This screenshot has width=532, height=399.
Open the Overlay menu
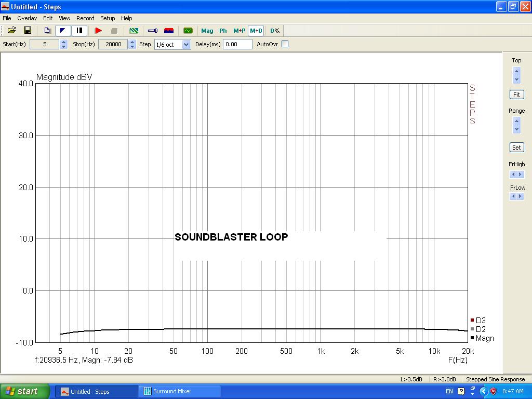tap(27, 18)
